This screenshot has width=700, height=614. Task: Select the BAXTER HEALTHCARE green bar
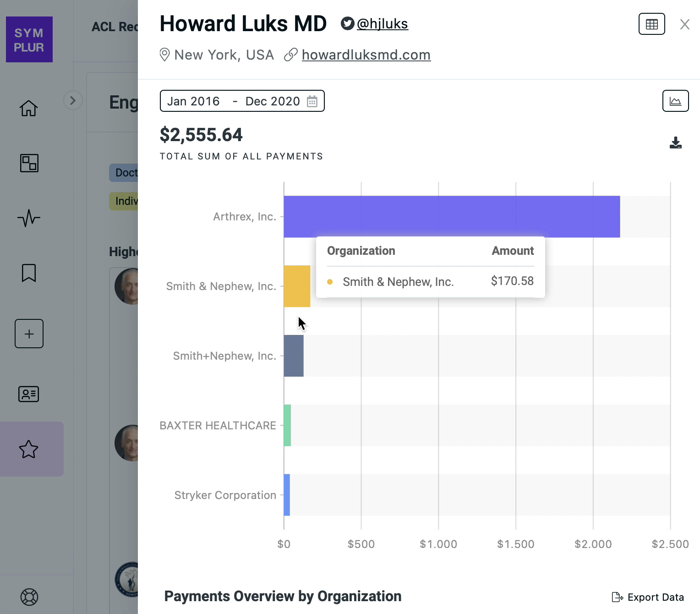[287, 426]
